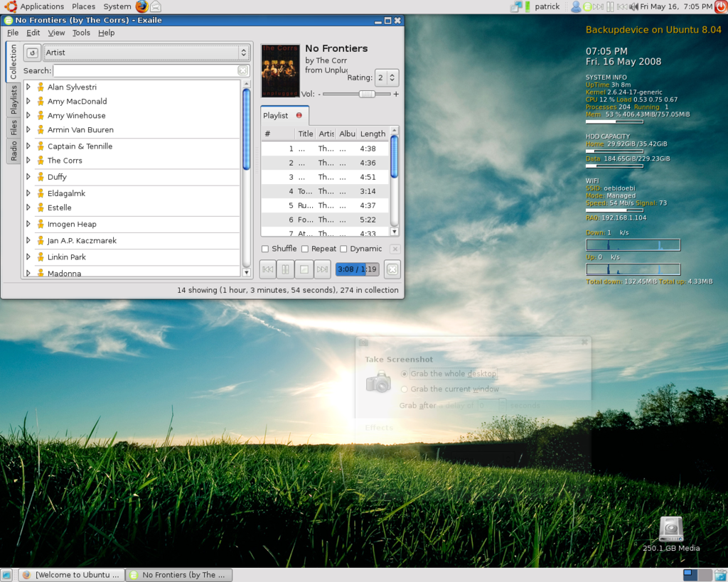Image resolution: width=728 pixels, height=582 pixels.
Task: Expand the Jan A.P. Kaczmarek node
Action: click(28, 240)
